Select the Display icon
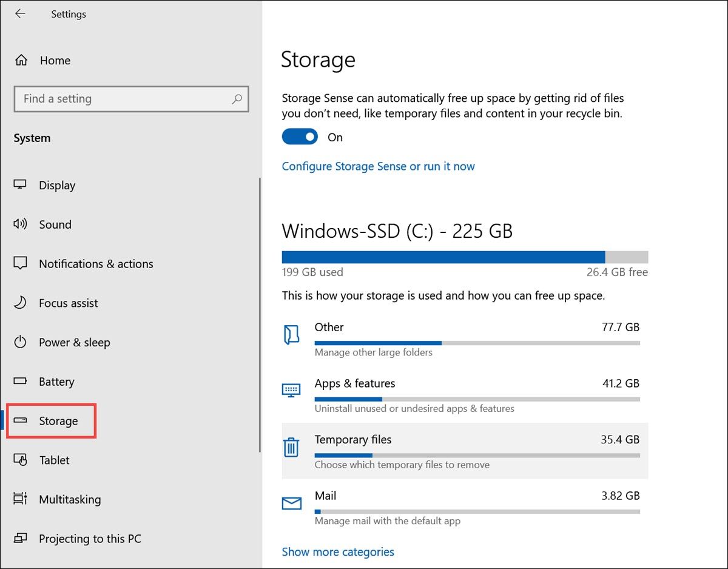This screenshot has width=728, height=569. (x=21, y=185)
